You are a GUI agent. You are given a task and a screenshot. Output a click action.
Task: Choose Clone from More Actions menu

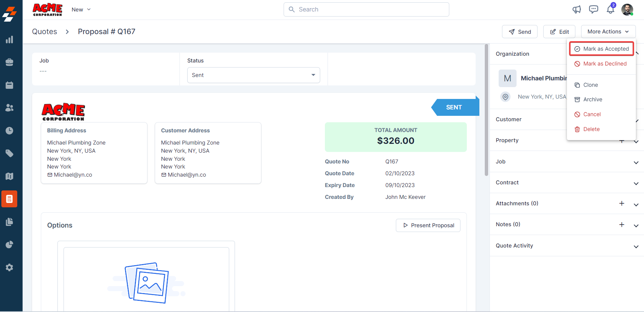pyautogui.click(x=590, y=85)
